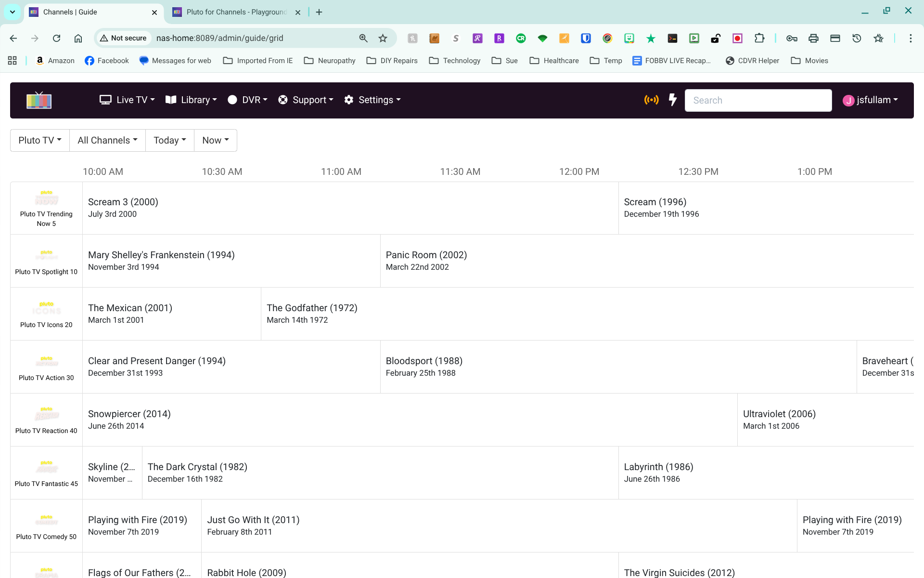The height and width of the screenshot is (578, 924).
Task: Expand the Pluto TV source dropdown
Action: pyautogui.click(x=40, y=140)
